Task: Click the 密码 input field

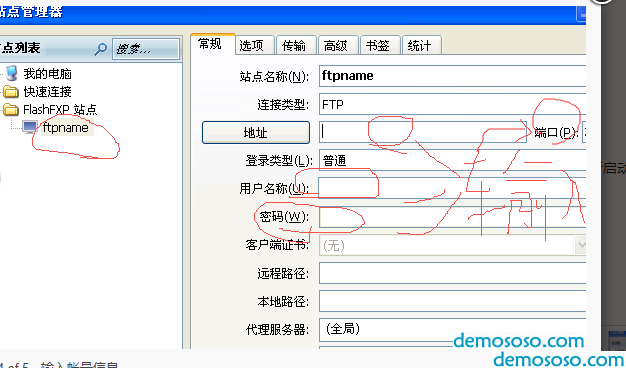Action: (x=452, y=217)
